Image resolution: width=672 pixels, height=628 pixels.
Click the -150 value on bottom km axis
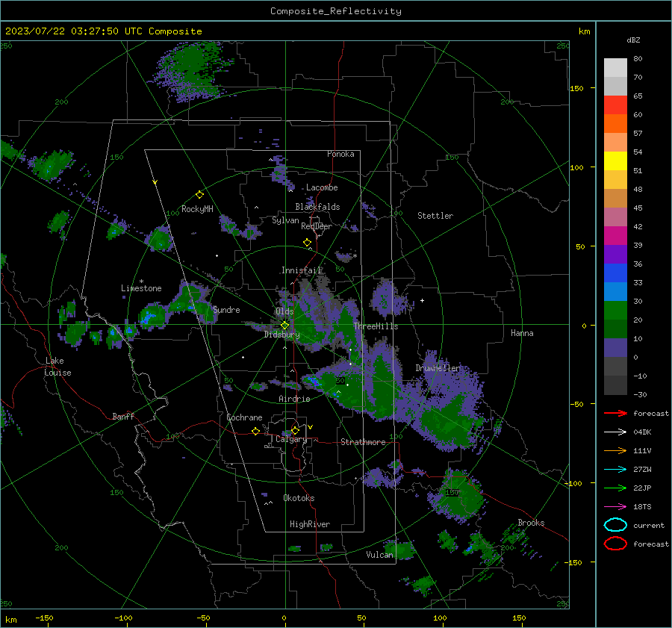point(44,618)
